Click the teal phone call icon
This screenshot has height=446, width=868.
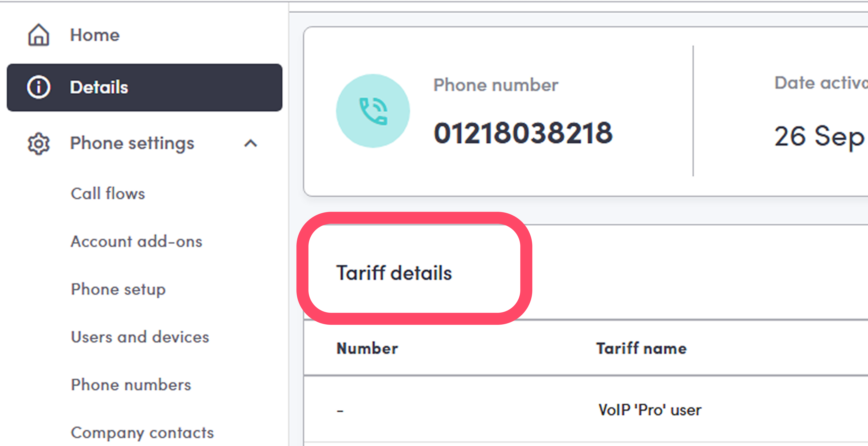pos(373,111)
